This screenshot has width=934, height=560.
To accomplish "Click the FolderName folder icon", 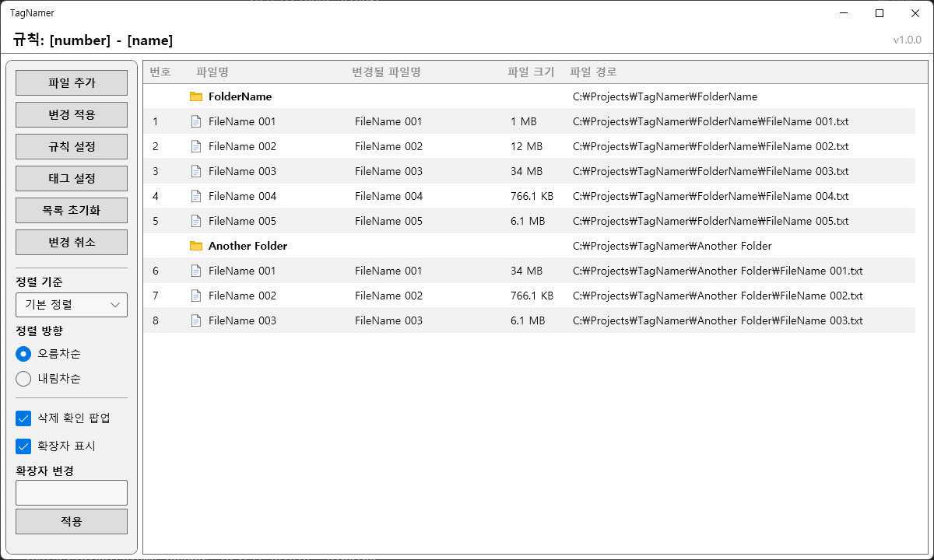I will (196, 96).
